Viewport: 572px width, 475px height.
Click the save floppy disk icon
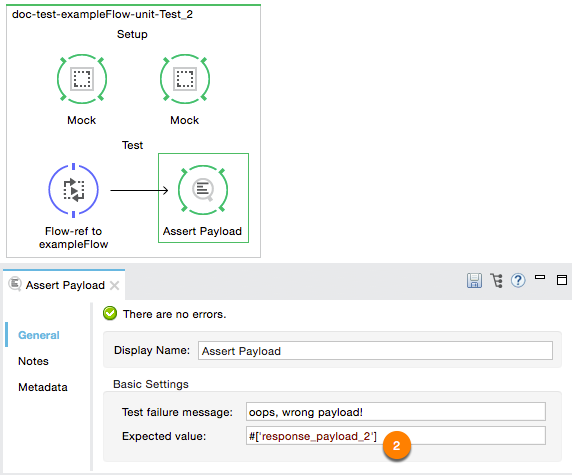[x=474, y=281]
